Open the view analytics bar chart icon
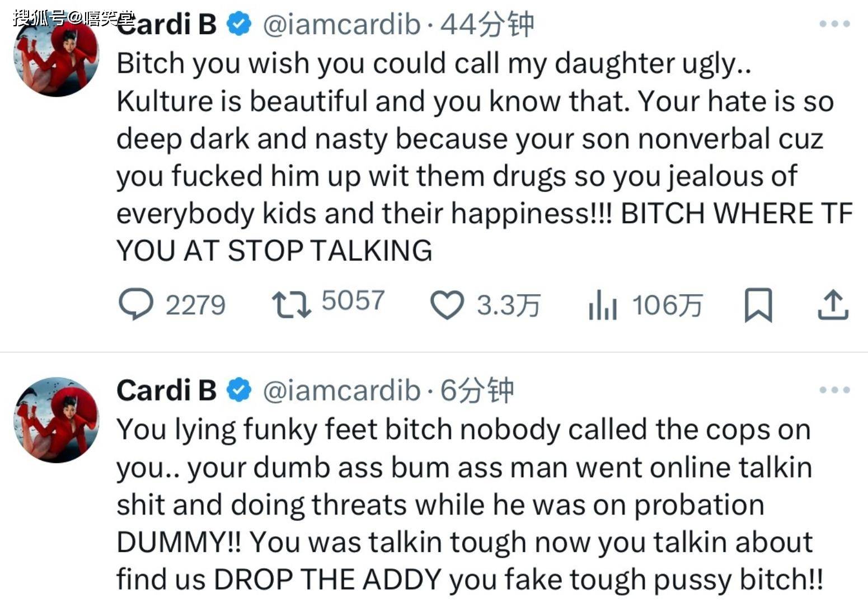The width and height of the screenshot is (868, 609). tap(602, 305)
